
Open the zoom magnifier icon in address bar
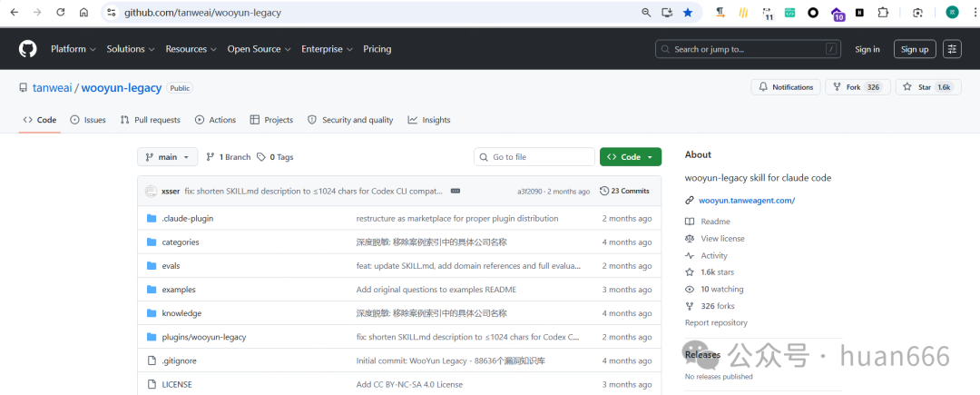tap(646, 13)
